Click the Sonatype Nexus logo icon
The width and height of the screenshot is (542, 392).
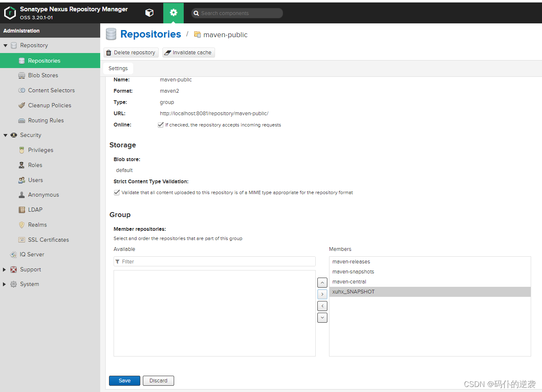point(10,13)
